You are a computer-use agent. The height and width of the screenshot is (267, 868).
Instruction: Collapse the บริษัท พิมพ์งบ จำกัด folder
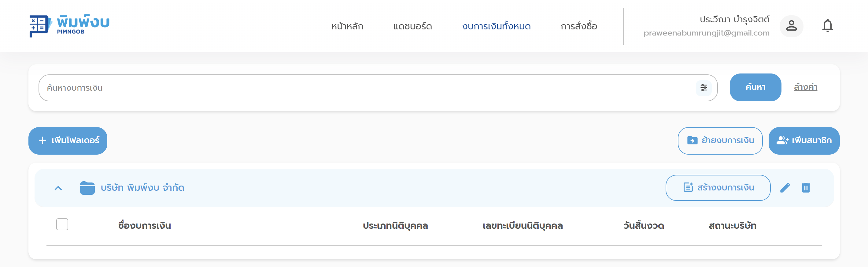click(58, 188)
